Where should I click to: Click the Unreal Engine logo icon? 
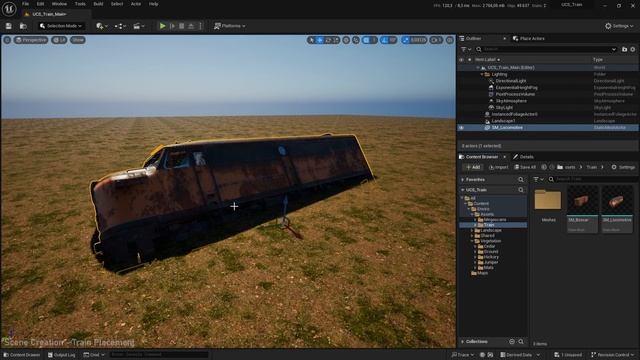click(9, 9)
